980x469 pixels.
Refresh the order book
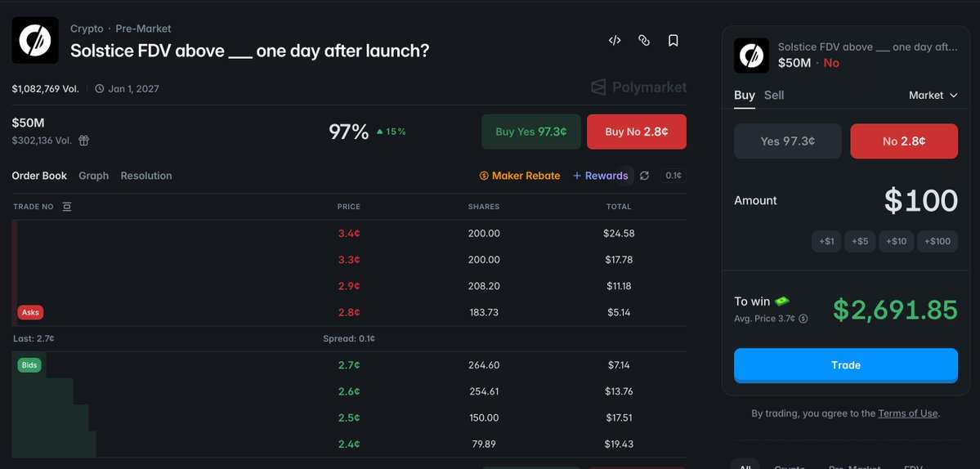click(x=644, y=176)
